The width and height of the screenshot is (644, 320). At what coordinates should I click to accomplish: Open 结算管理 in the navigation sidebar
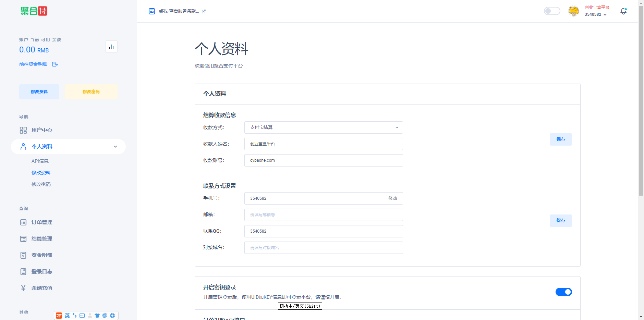[42, 238]
